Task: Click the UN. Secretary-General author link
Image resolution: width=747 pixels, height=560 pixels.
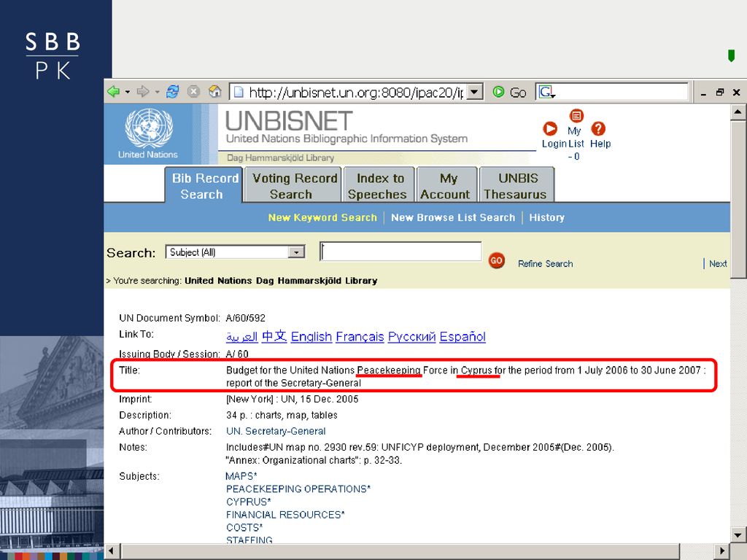Action: tap(276, 432)
